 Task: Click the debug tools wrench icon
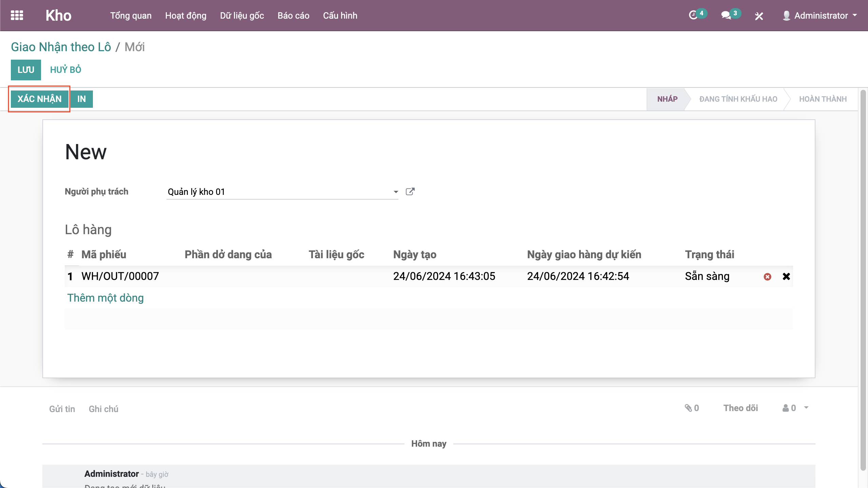click(x=759, y=16)
